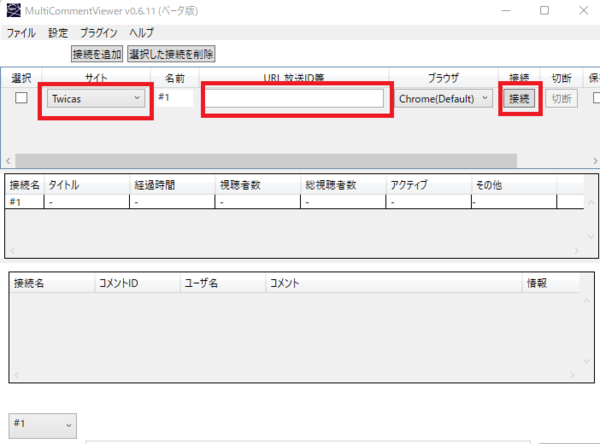Click right arrow of connection list scrollbar

[595, 161]
